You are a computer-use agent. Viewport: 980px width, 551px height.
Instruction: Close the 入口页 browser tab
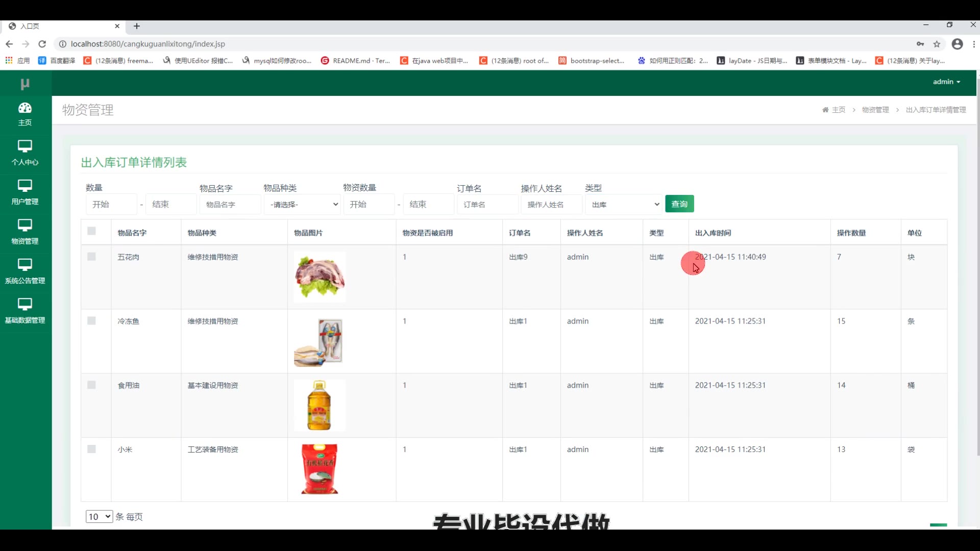(117, 26)
